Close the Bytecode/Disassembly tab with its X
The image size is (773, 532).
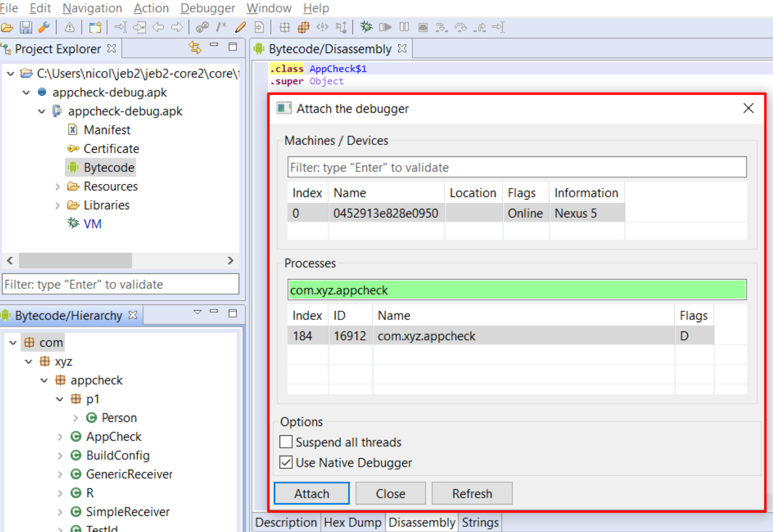click(x=402, y=48)
